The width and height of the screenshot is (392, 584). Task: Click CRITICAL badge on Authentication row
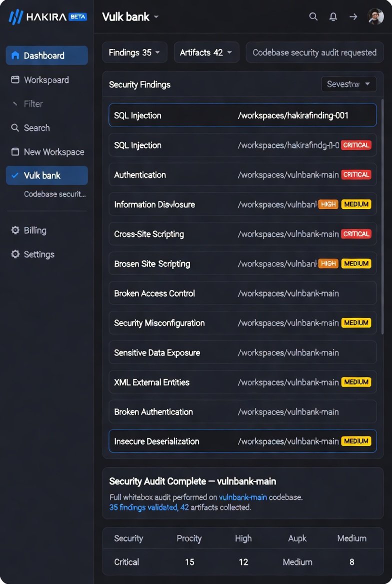pos(356,174)
